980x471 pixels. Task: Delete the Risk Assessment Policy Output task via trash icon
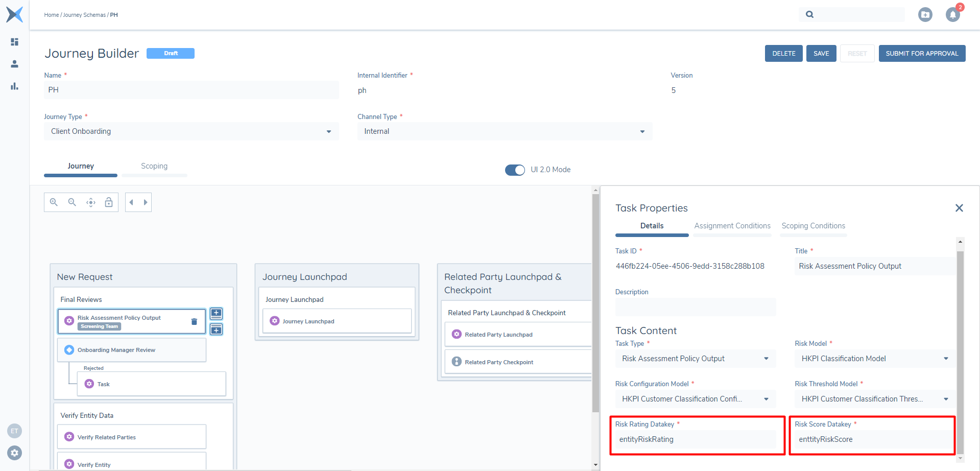(194, 321)
